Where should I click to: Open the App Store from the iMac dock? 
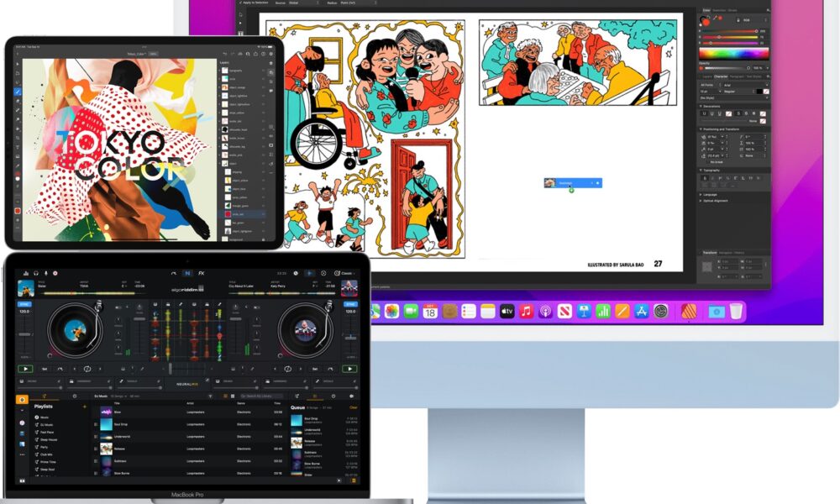[641, 311]
